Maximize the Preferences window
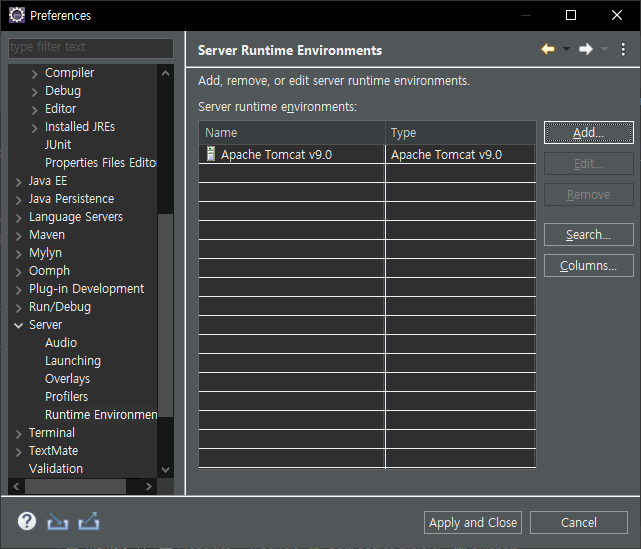This screenshot has height=549, width=641. [x=571, y=15]
